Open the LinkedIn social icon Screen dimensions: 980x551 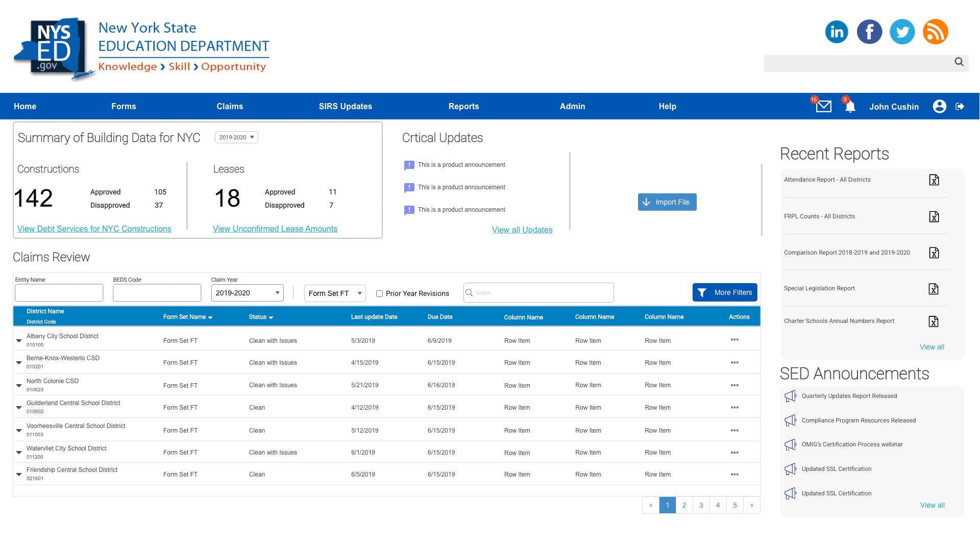click(x=837, y=32)
